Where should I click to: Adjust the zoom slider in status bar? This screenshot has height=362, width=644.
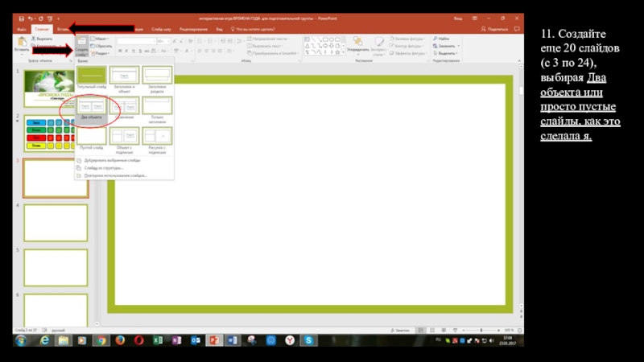tap(483, 330)
